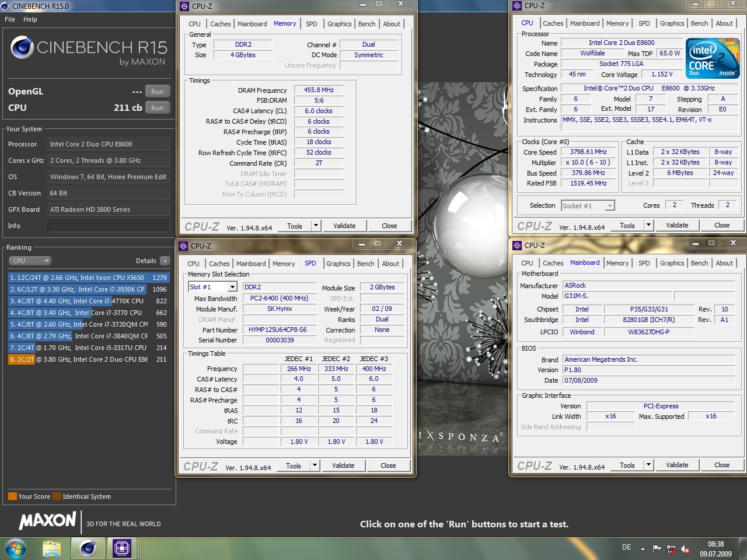747x560 pixels.
Task: Click Validate in the SPD window
Action: coord(343,466)
